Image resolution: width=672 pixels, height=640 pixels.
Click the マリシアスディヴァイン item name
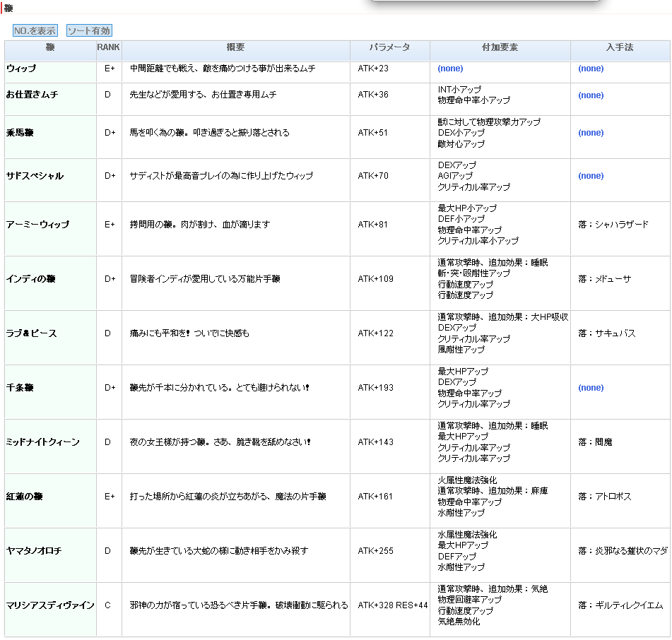[50, 605]
